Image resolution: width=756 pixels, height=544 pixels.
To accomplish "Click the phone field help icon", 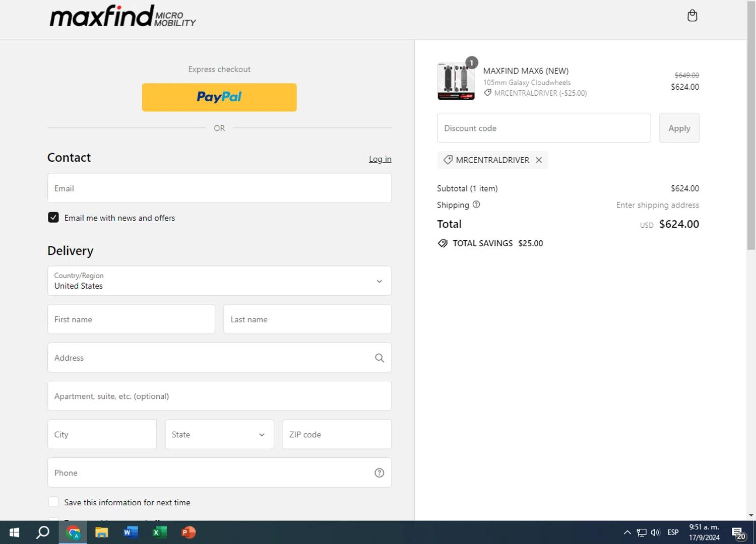I will pyautogui.click(x=379, y=473).
